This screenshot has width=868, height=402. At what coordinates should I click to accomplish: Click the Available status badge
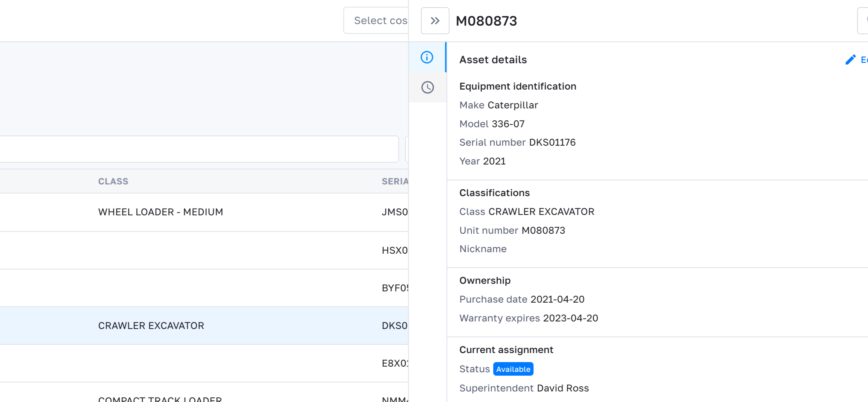pyautogui.click(x=513, y=369)
